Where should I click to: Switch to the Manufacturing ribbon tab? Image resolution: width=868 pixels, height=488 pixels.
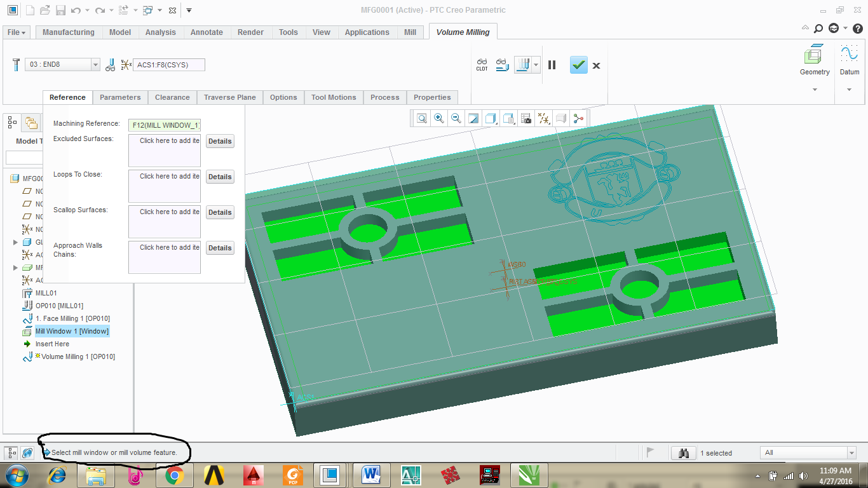(x=69, y=32)
